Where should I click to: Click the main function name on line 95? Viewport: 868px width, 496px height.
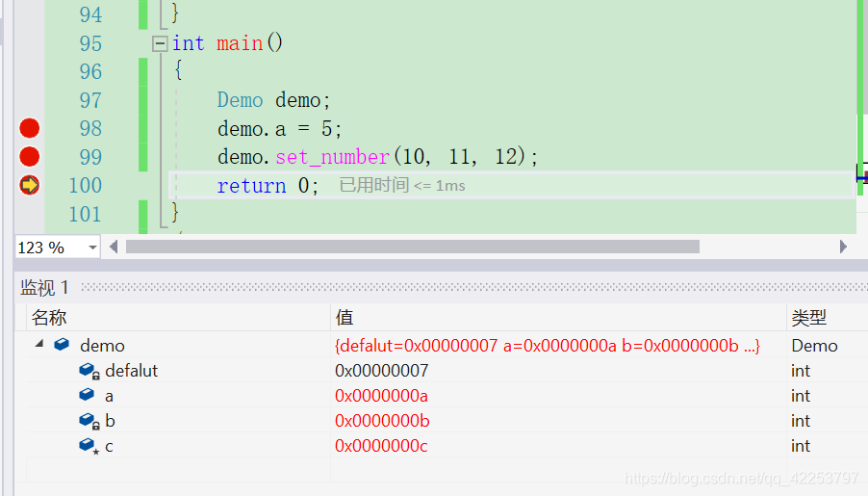pos(240,43)
